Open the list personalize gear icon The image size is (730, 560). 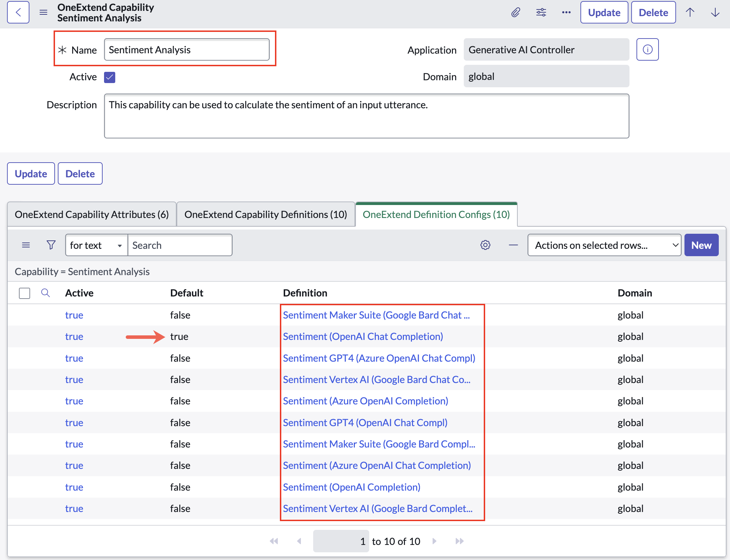[x=485, y=245]
